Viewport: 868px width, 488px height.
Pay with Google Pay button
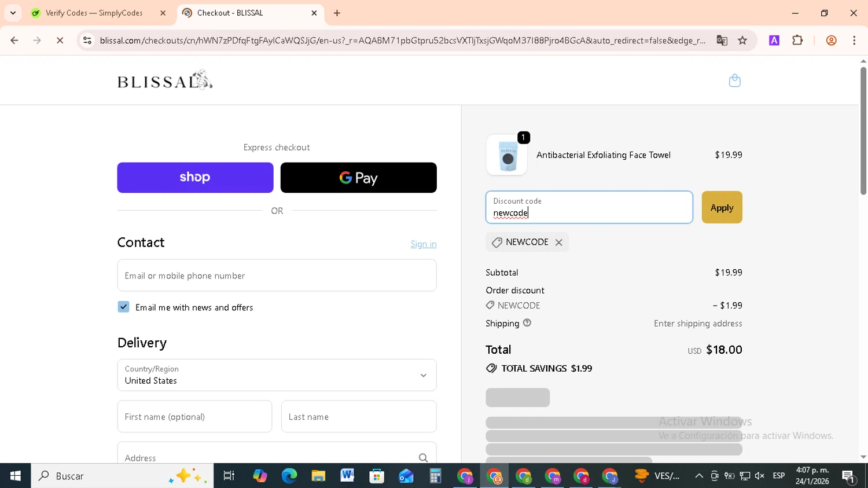point(358,178)
